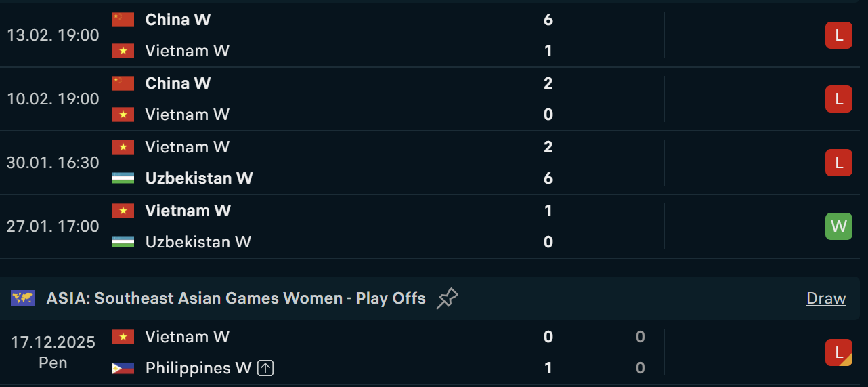Click the green W result badge
Viewport: 868px width, 387px height.
pos(838,226)
